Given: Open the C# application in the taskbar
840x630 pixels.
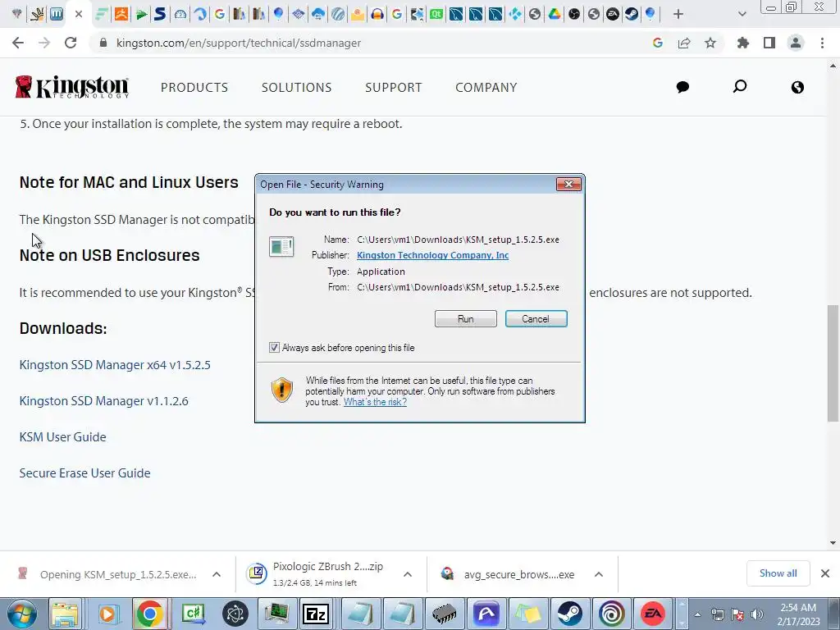Looking at the screenshot, I should pos(194,614).
